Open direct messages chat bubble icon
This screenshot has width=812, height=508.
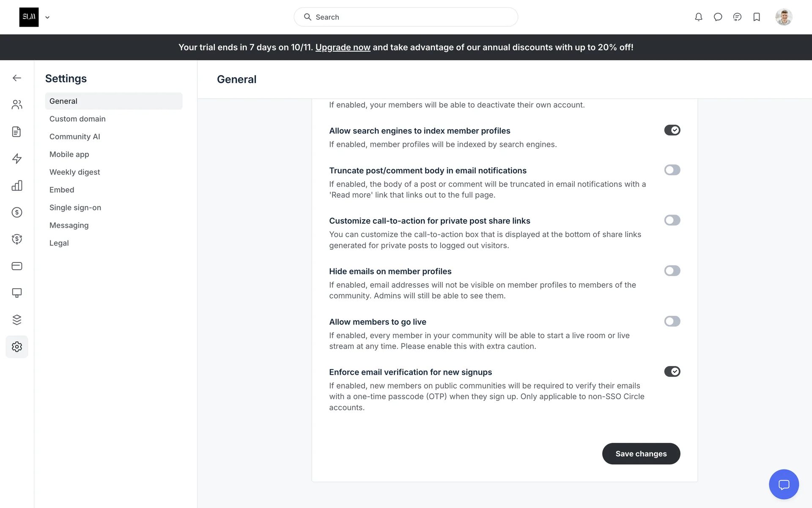[718, 17]
